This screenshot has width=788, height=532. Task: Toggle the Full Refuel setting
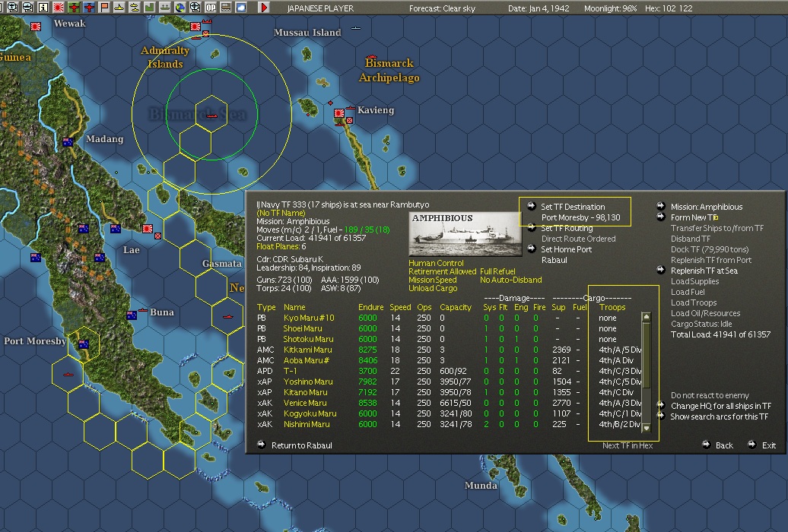pos(497,271)
